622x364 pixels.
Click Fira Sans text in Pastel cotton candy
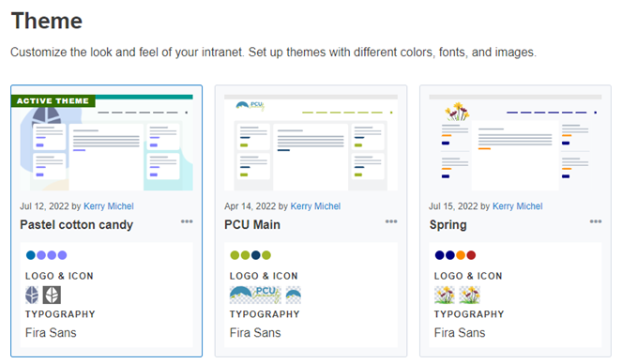[x=51, y=333]
